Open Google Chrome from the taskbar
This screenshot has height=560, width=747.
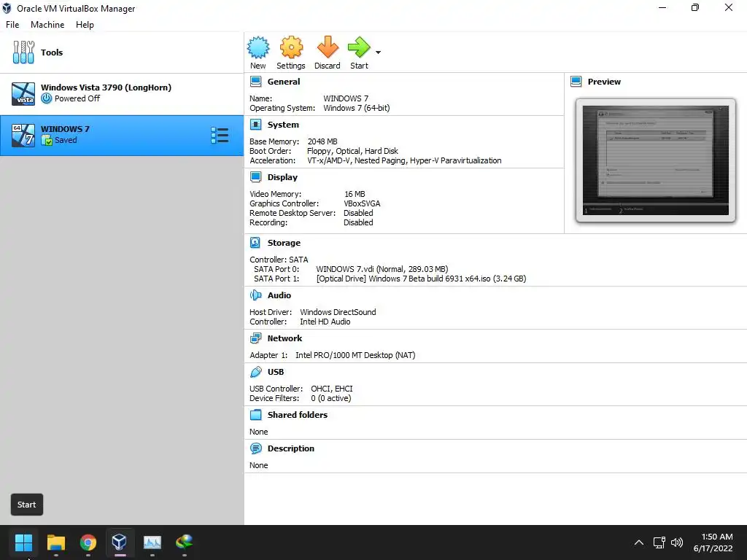(88, 542)
